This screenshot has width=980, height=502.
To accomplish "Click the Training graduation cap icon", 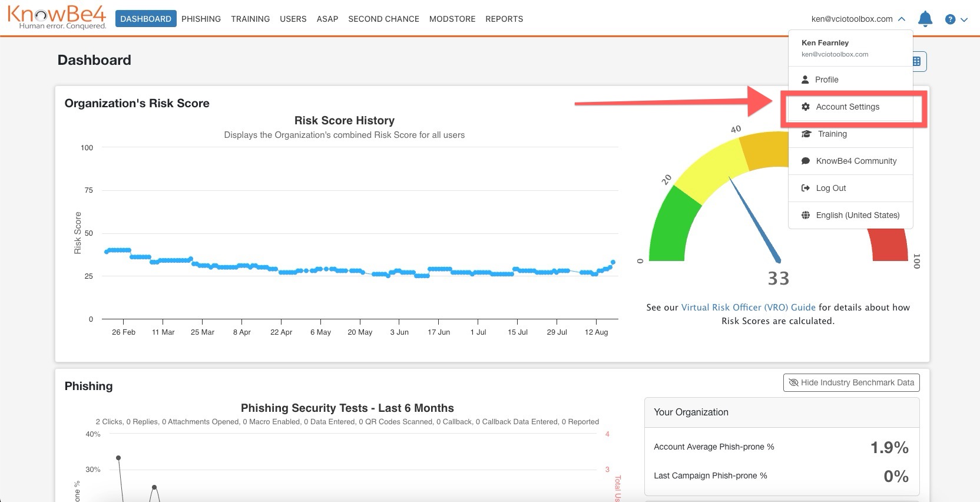I will [x=806, y=134].
